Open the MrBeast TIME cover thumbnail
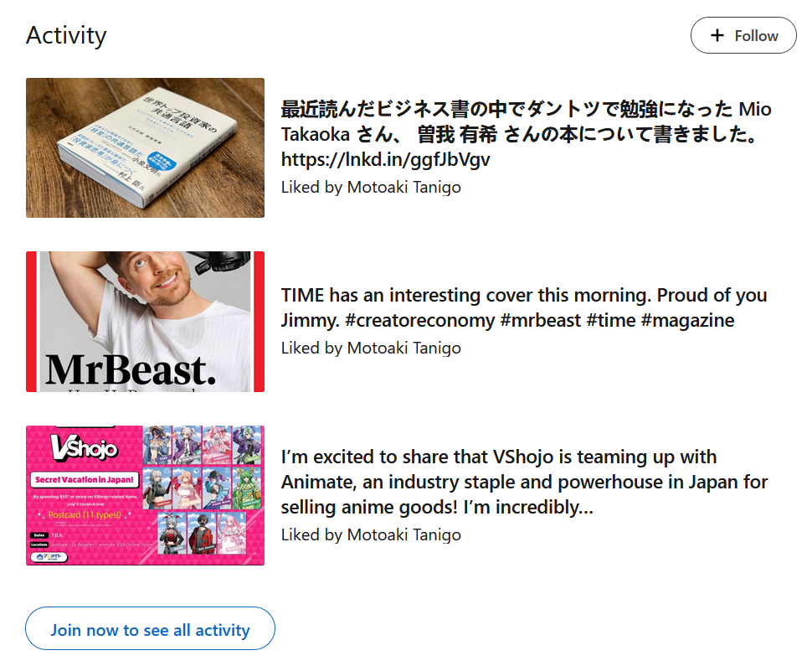 (145, 322)
